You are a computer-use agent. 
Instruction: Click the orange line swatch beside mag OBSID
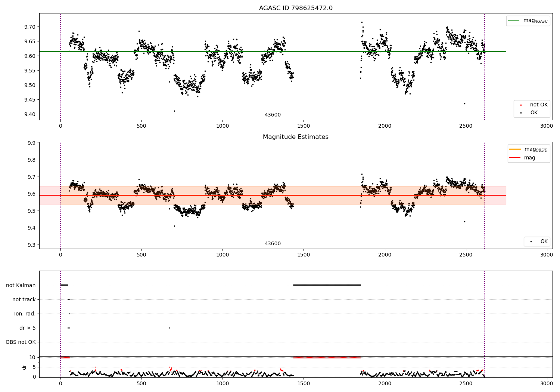(515, 149)
